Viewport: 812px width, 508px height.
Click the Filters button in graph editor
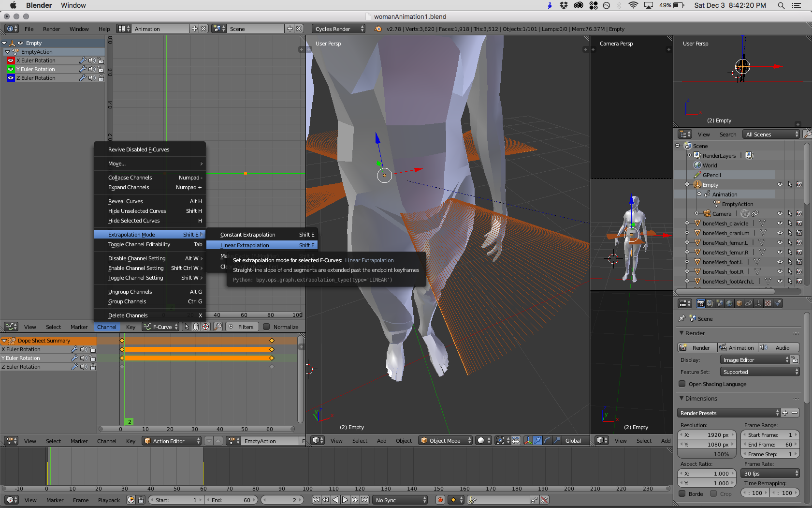241,327
